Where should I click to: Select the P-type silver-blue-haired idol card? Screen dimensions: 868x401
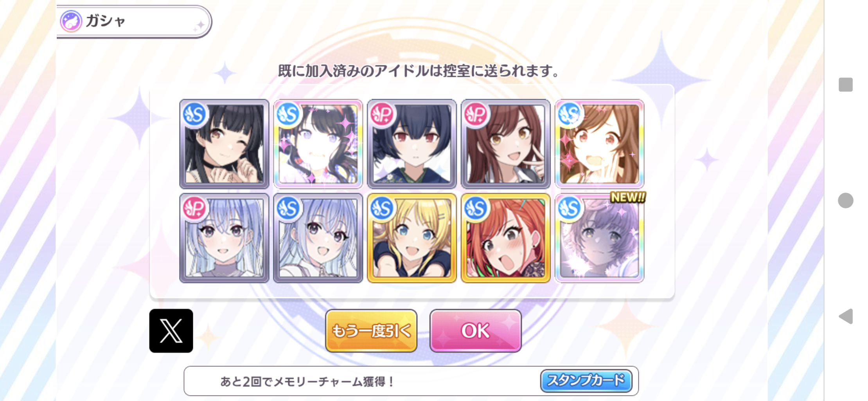pyautogui.click(x=224, y=238)
